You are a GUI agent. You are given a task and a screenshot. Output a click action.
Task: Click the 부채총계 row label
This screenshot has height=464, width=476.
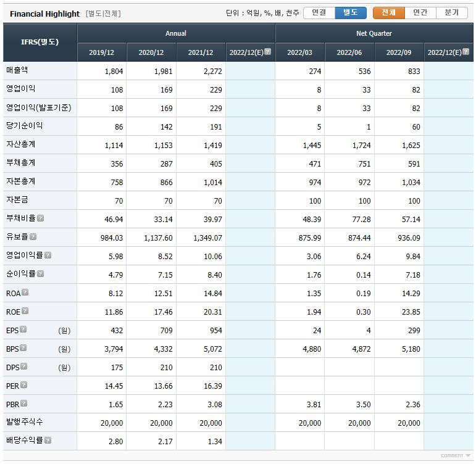[20, 163]
